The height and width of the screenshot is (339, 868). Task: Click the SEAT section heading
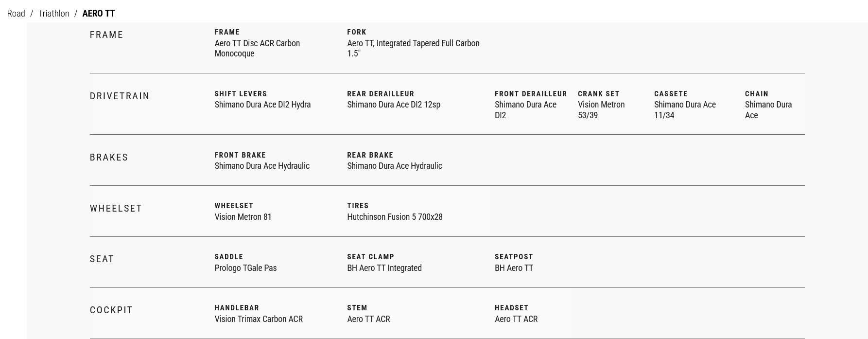102,259
